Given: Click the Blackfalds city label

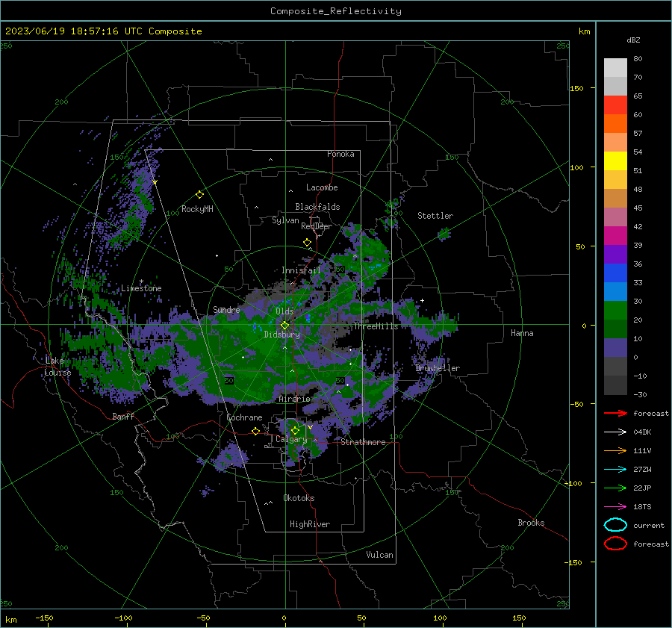Looking at the screenshot, I should (x=317, y=207).
